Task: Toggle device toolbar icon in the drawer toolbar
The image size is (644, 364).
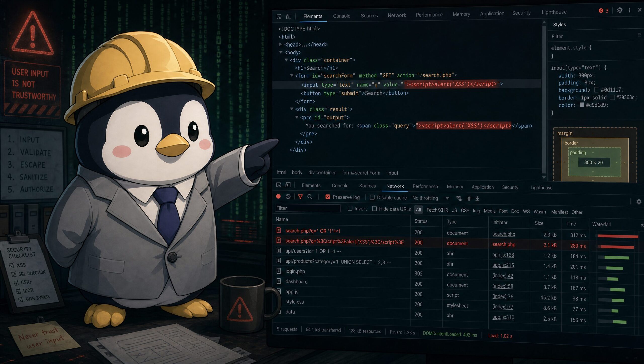Action: (x=288, y=185)
